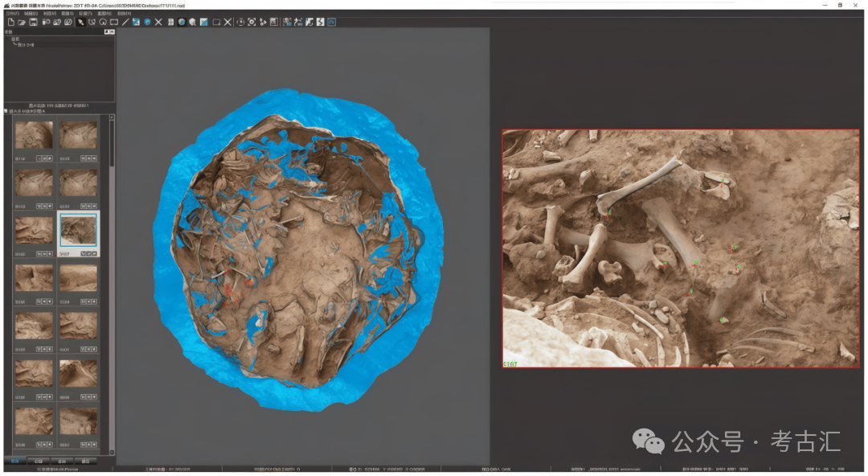The image size is (868, 476).
Task: Select the blue-highlighted photo thumbnail
Action: [x=78, y=231]
